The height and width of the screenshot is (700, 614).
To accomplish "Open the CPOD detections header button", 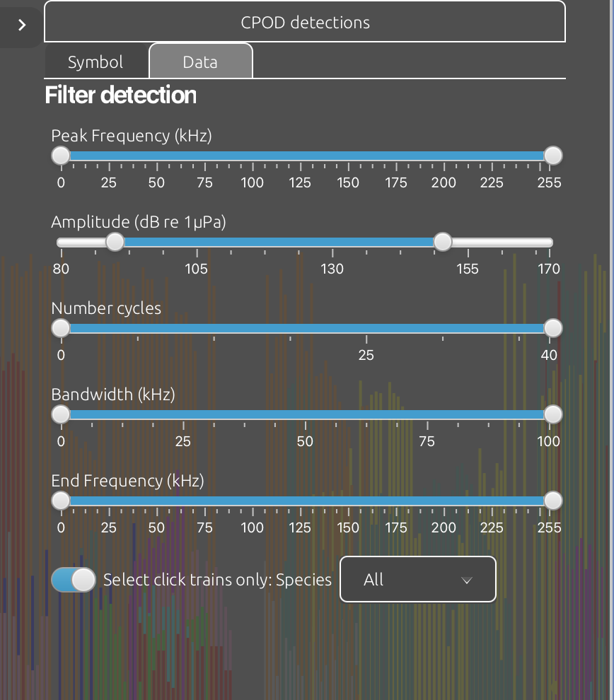I will [305, 22].
